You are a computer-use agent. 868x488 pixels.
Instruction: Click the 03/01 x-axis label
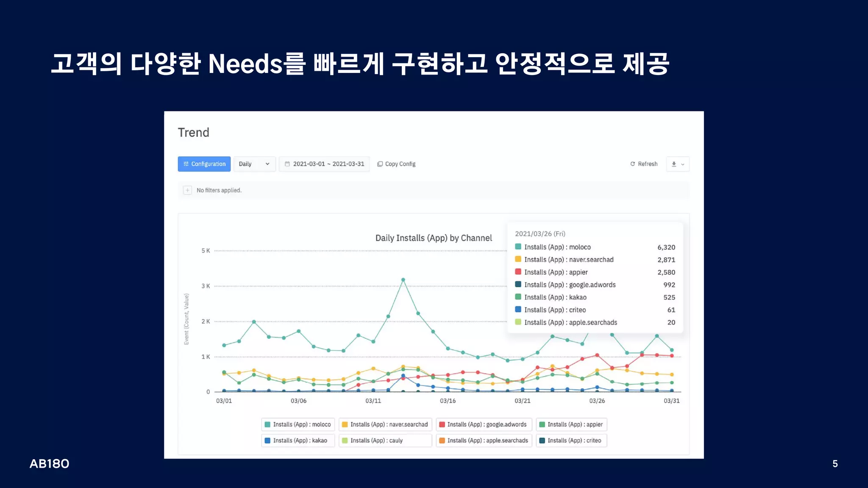(224, 401)
